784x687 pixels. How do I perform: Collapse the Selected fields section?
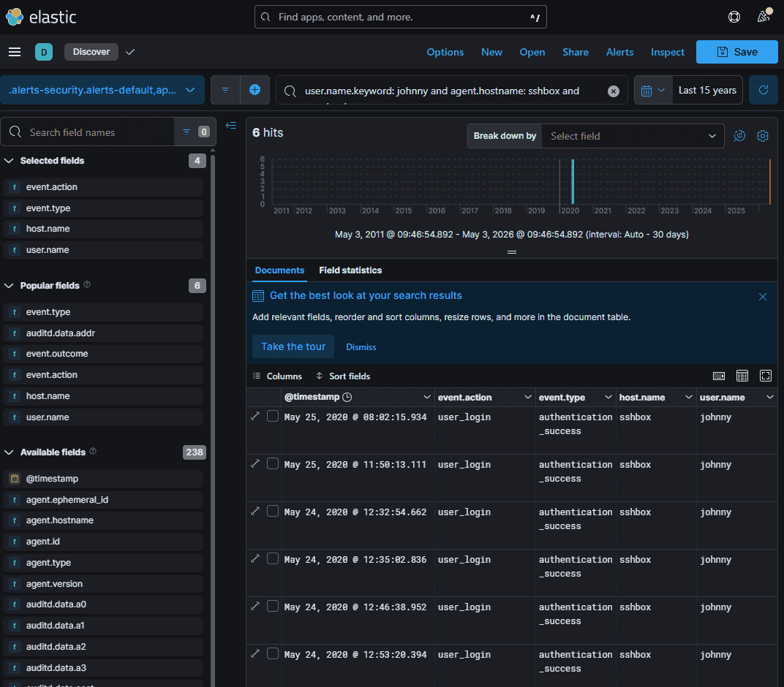point(9,160)
